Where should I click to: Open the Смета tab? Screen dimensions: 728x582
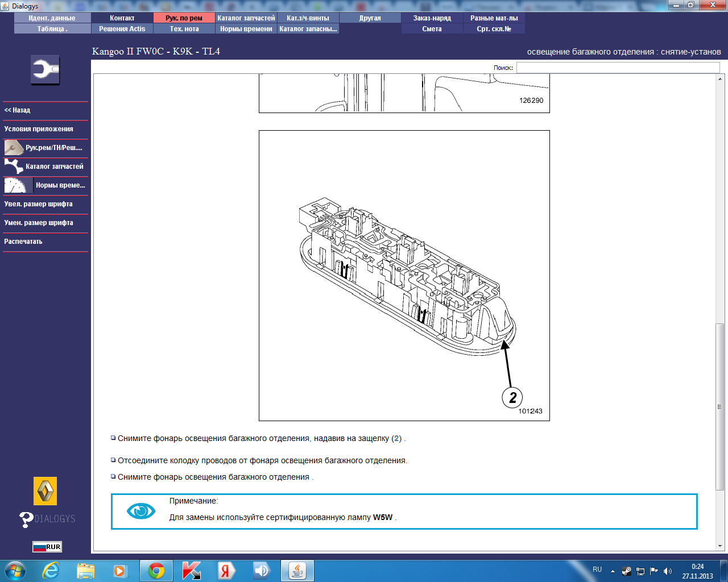pyautogui.click(x=432, y=29)
